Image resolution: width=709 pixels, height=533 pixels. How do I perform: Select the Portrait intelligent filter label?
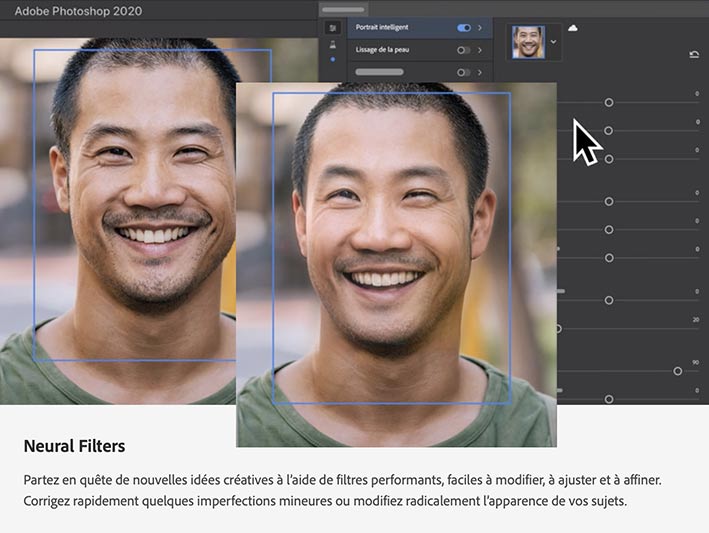point(382,28)
